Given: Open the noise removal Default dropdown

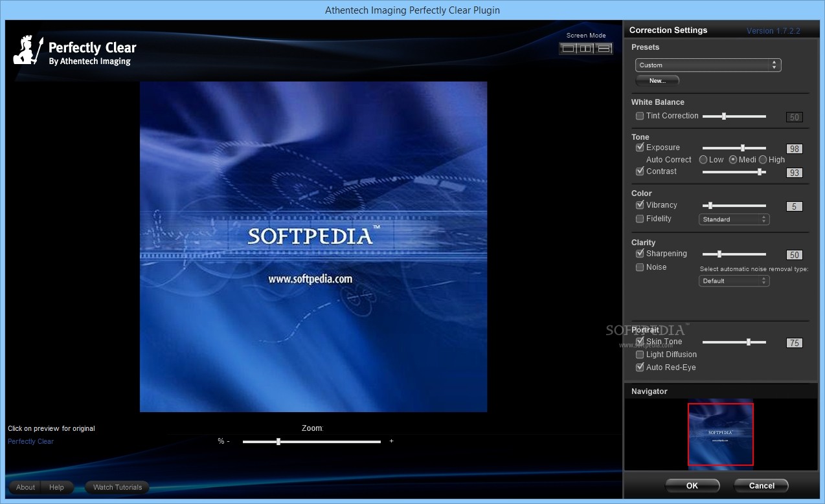Looking at the screenshot, I should click(734, 281).
